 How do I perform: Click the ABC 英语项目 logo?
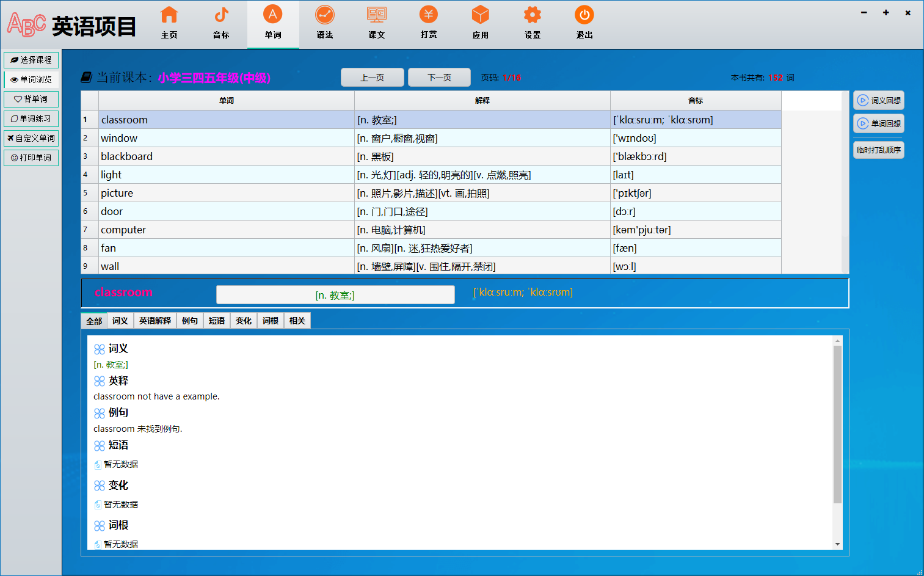tap(71, 26)
